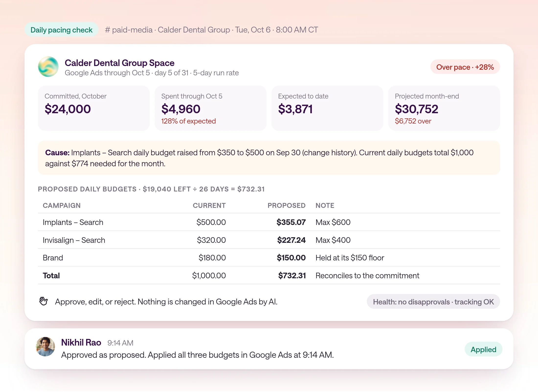Click the Daily pacing check badge

(x=61, y=30)
